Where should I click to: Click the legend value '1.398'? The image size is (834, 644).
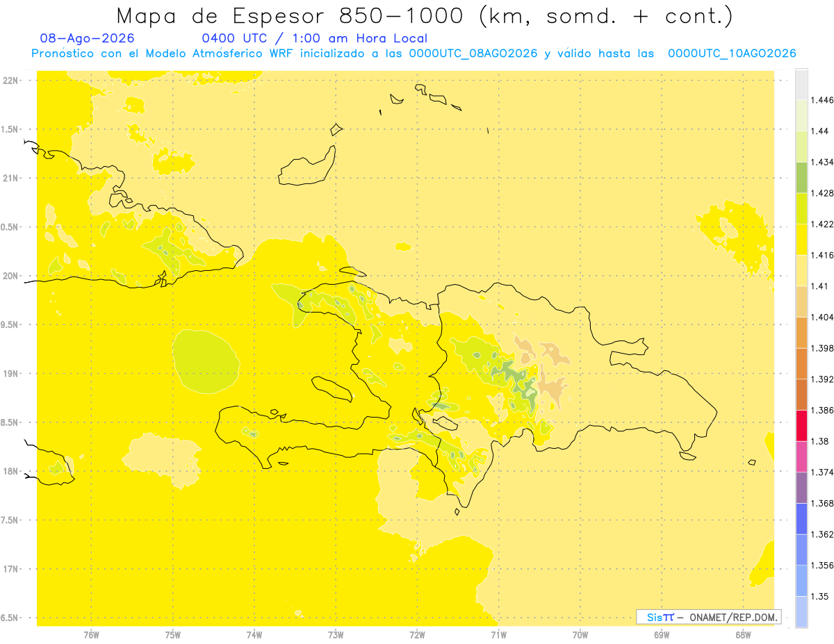pyautogui.click(x=822, y=348)
